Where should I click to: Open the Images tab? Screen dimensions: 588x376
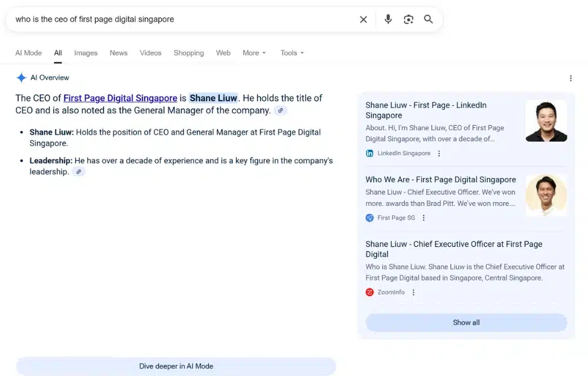85,53
